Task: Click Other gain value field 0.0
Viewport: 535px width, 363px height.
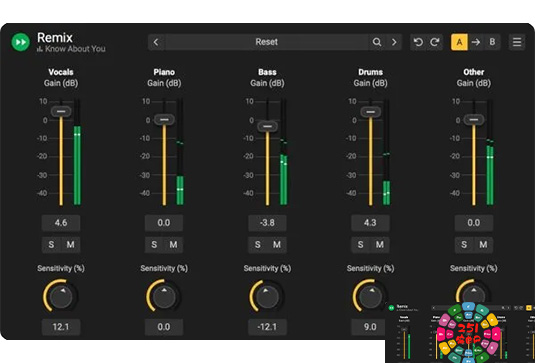Action: (474, 223)
